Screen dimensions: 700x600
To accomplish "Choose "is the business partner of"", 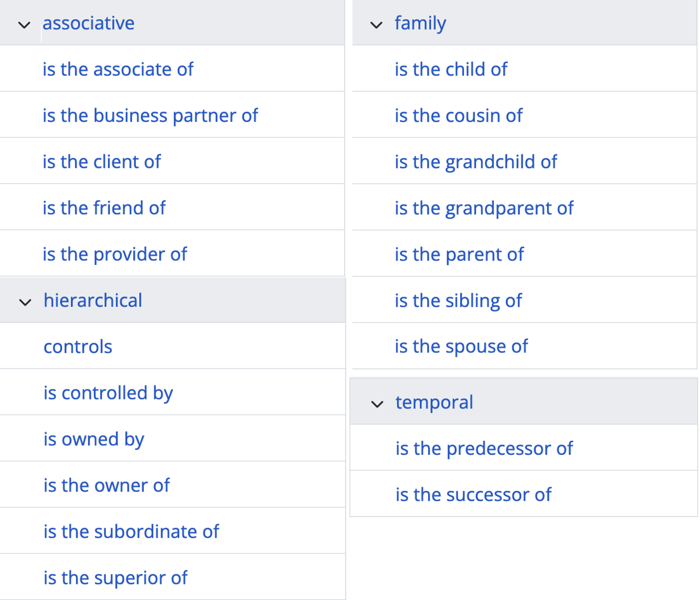I will coord(150,116).
